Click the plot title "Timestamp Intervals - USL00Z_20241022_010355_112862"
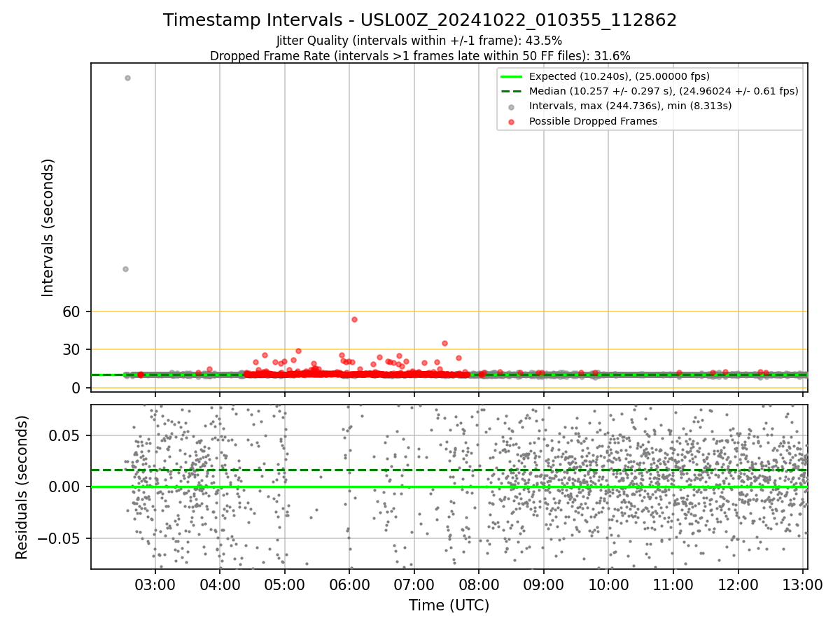Image resolution: width=840 pixels, height=630 pixels. (x=420, y=20)
